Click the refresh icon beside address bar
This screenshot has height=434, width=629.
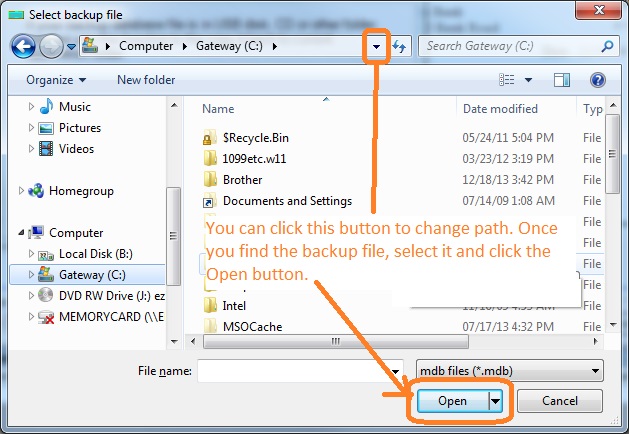pyautogui.click(x=401, y=46)
